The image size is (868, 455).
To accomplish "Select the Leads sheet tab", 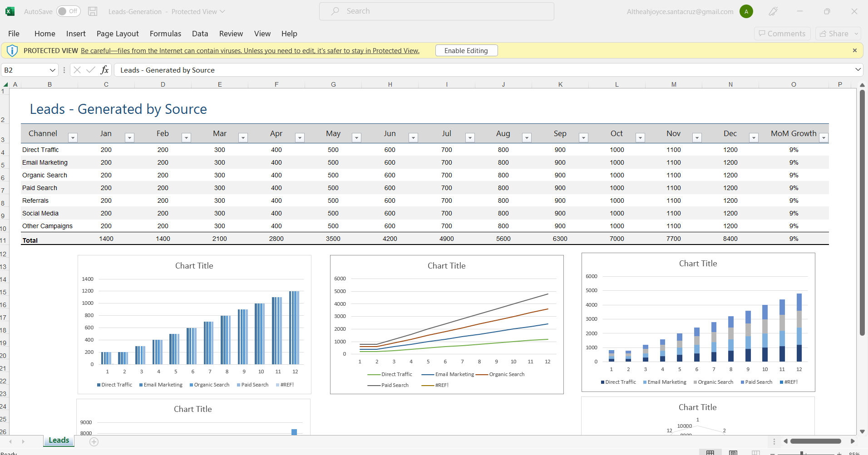I will [x=59, y=440].
